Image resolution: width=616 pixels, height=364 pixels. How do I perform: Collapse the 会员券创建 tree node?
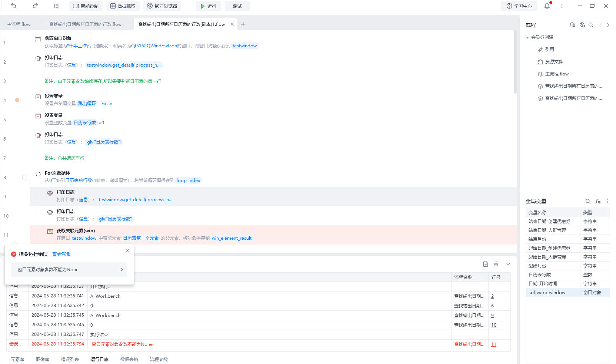click(527, 37)
